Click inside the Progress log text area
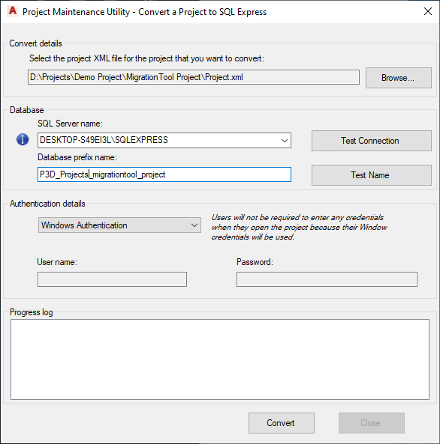440x444 pixels. 220,359
